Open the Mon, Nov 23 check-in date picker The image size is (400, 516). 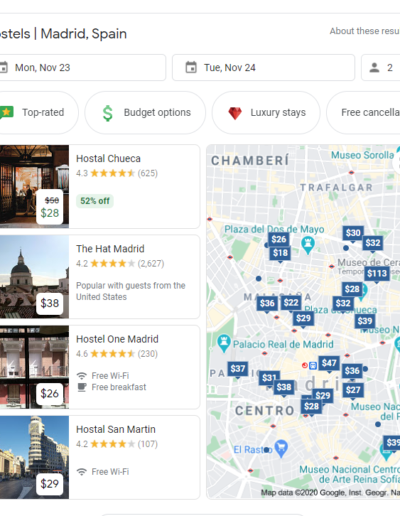pyautogui.click(x=81, y=68)
